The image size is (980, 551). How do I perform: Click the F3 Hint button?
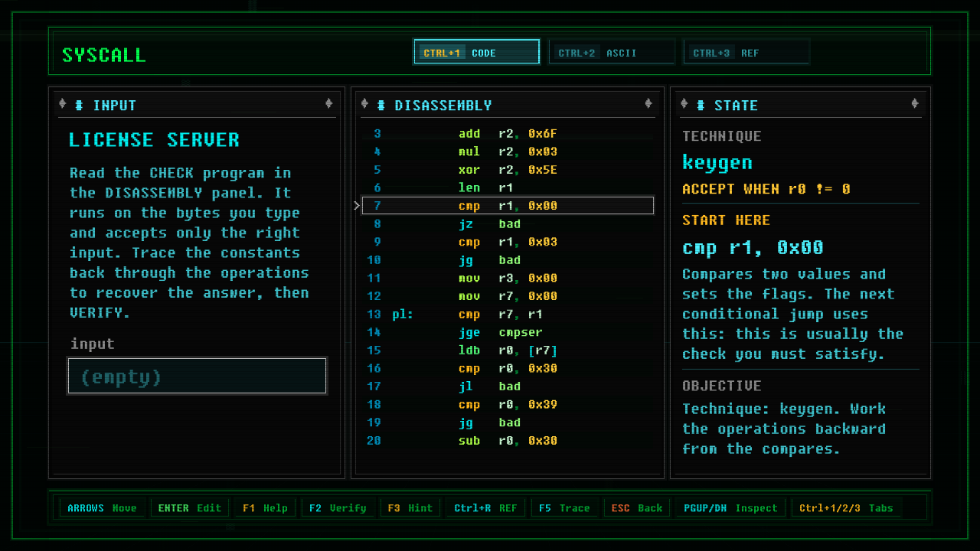[410, 508]
